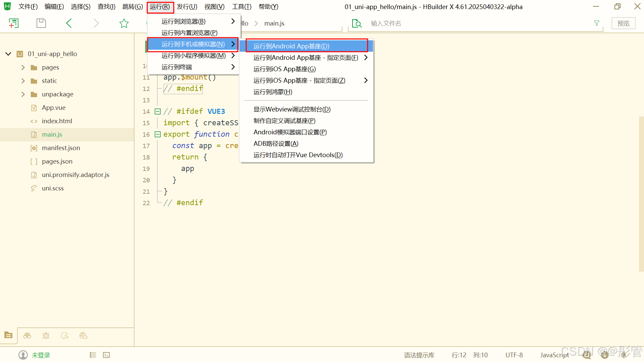Screen dimensions: 644x362
Task: Click the filter funnel icon
Action: pyautogui.click(x=597, y=23)
